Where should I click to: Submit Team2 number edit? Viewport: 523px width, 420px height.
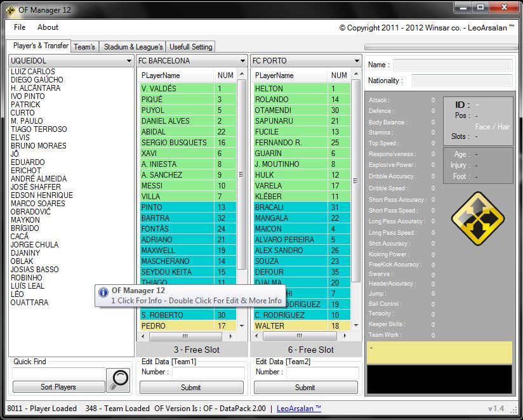(305, 387)
